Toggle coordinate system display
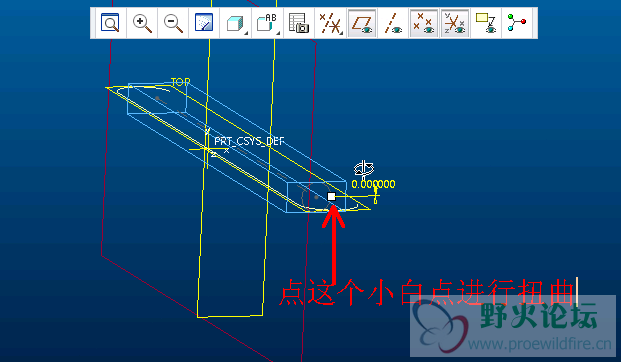This screenshot has width=621, height=362. click(x=455, y=23)
